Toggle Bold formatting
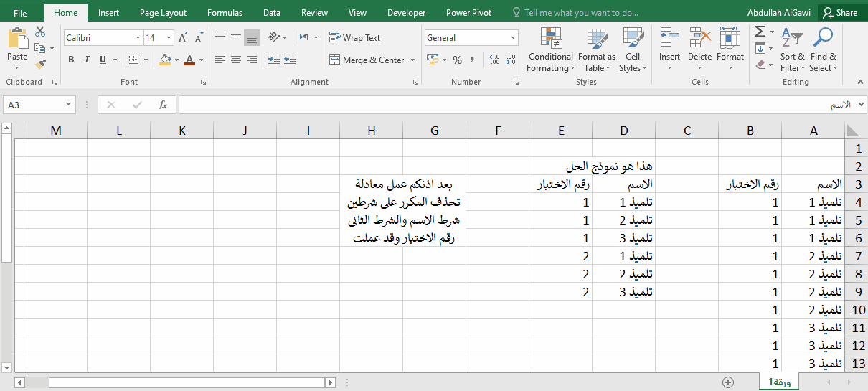This screenshot has width=868, height=391. [71, 60]
